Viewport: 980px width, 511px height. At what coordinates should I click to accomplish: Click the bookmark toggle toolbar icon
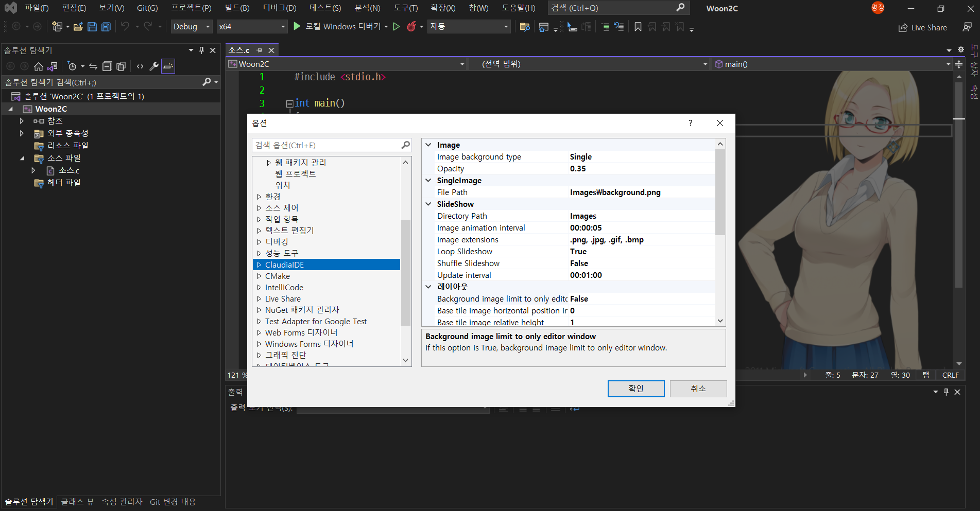tap(638, 27)
